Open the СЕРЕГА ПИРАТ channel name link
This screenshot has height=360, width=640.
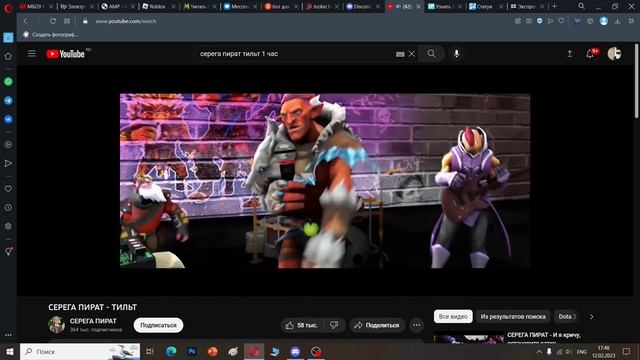[x=93, y=321]
